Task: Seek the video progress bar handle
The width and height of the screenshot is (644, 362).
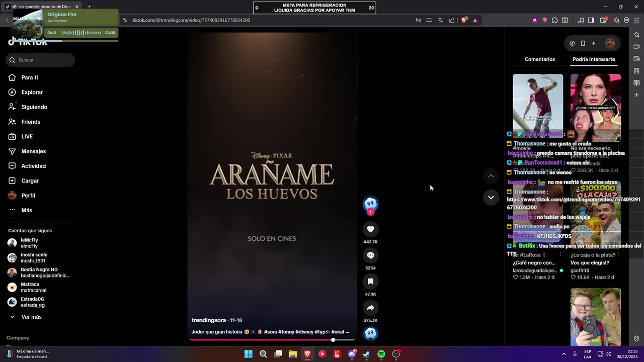Action: pos(333,340)
